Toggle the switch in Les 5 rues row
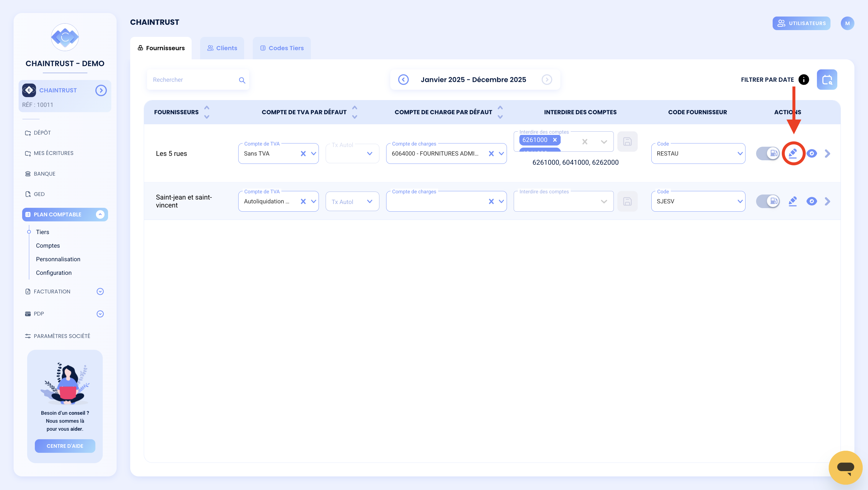868x490 pixels. point(768,153)
